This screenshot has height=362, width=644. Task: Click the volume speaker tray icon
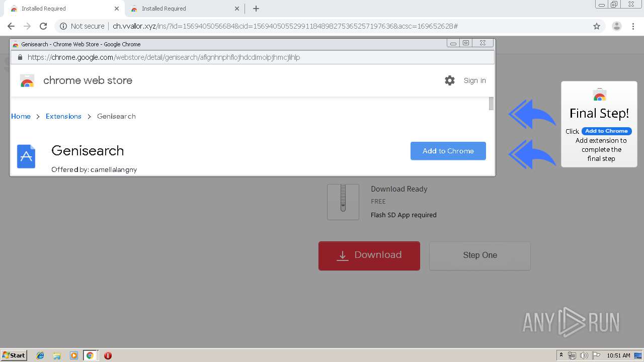pos(584,355)
